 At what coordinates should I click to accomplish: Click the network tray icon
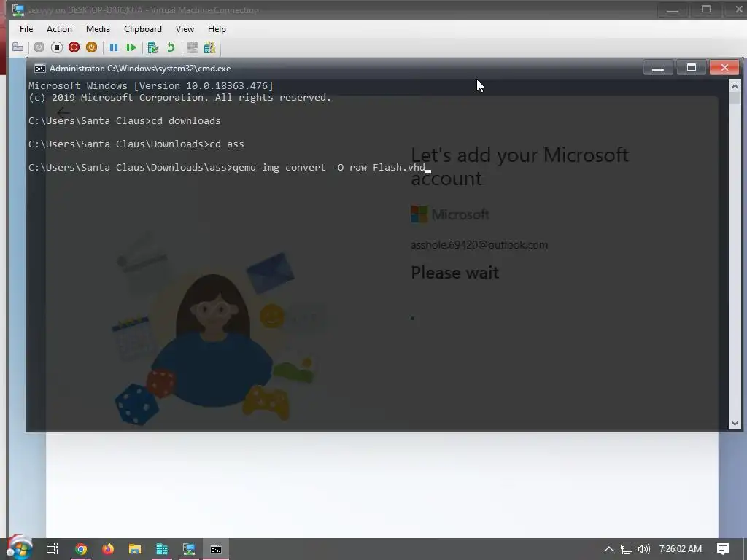[x=627, y=550]
